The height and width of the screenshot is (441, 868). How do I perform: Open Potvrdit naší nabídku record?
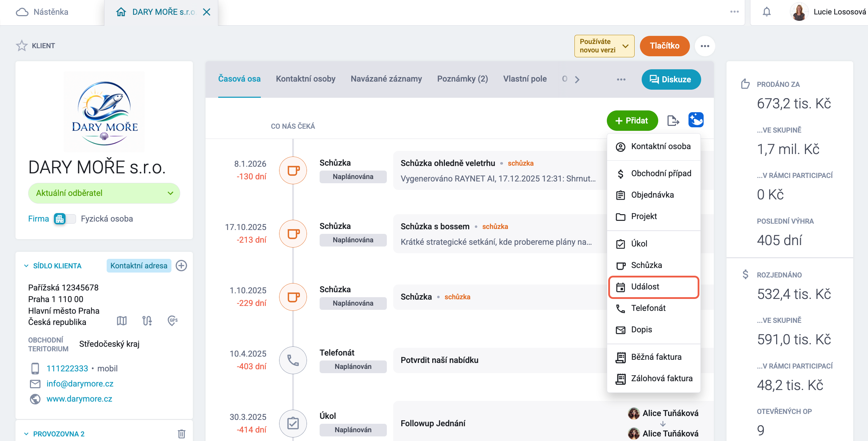[x=439, y=360]
